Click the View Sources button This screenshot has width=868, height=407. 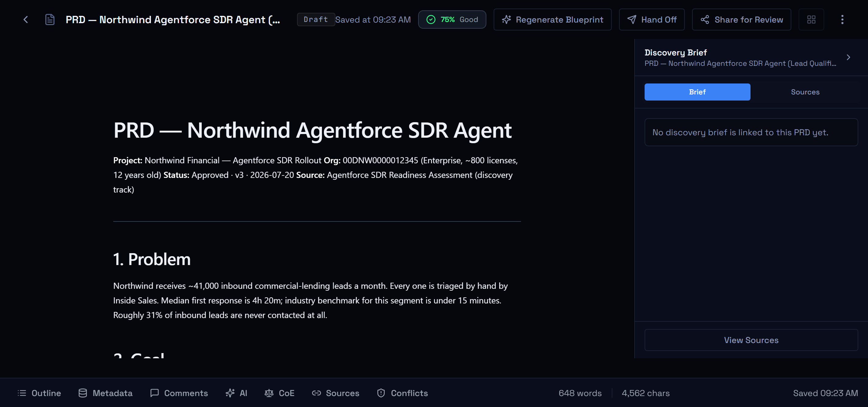[x=751, y=340]
